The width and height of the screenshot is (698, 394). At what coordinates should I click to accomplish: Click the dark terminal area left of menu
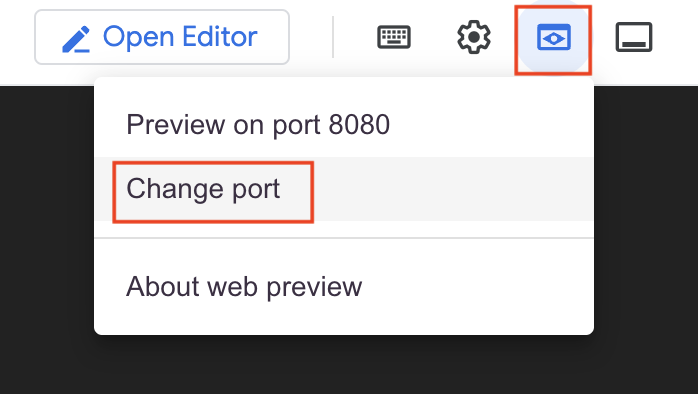[x=47, y=240]
